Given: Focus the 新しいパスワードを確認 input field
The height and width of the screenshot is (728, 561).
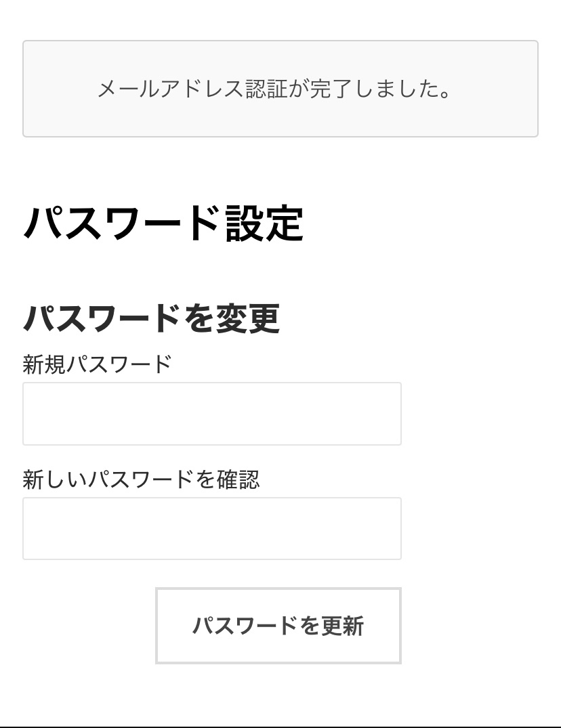Looking at the screenshot, I should point(212,528).
